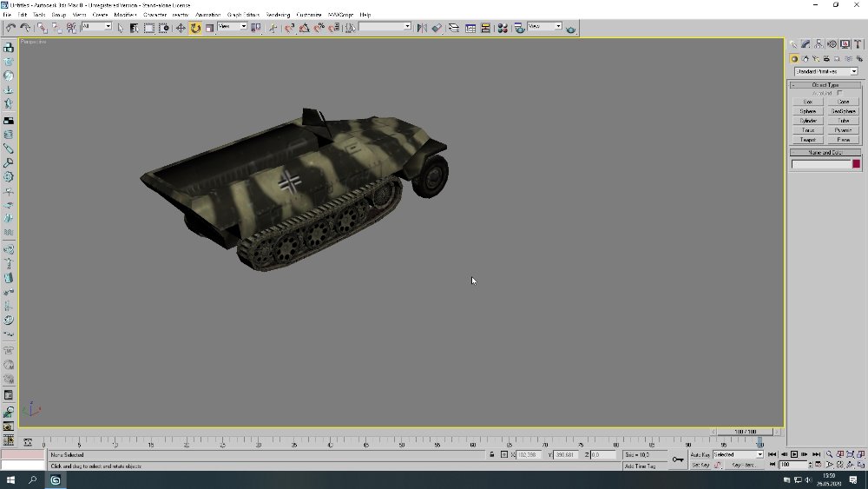The image size is (868, 489).
Task: Switch to Lights creation category
Action: [x=816, y=59]
